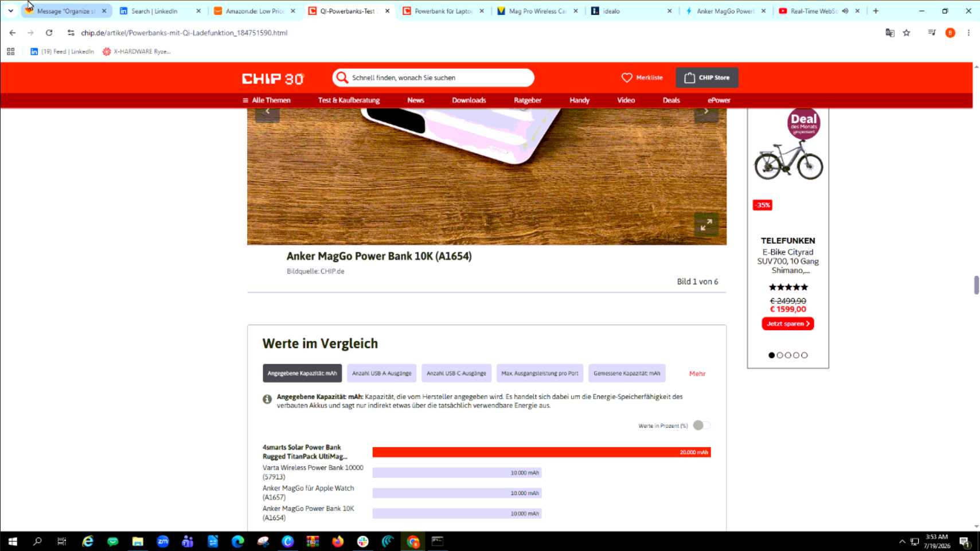Close the QI-Powerbanks-Test tab
The width and height of the screenshot is (980, 551).
(388, 11)
